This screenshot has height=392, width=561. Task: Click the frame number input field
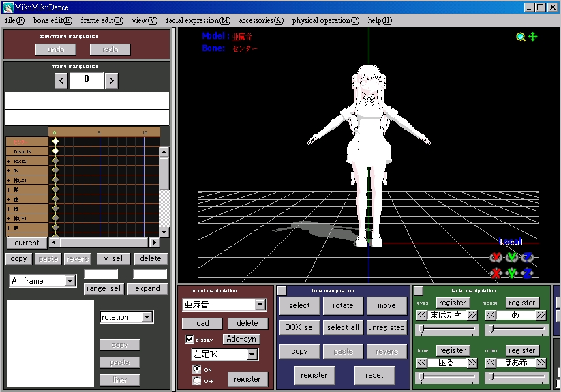click(x=87, y=80)
